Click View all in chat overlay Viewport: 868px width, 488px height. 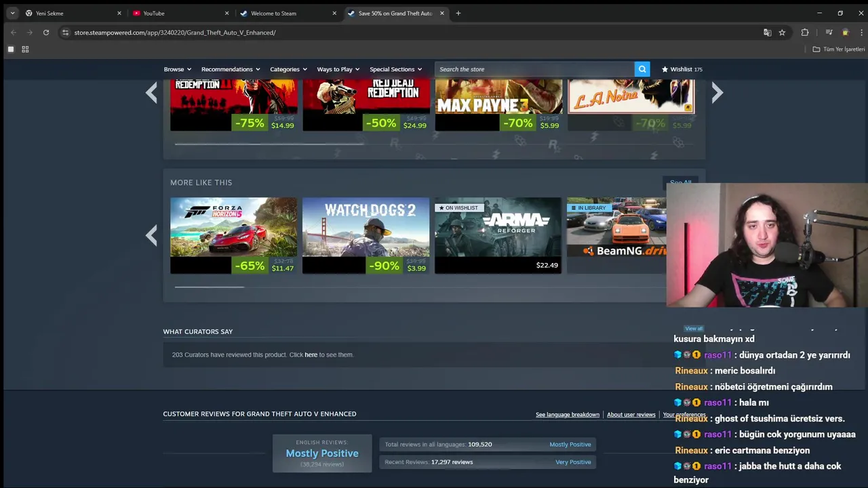point(694,329)
